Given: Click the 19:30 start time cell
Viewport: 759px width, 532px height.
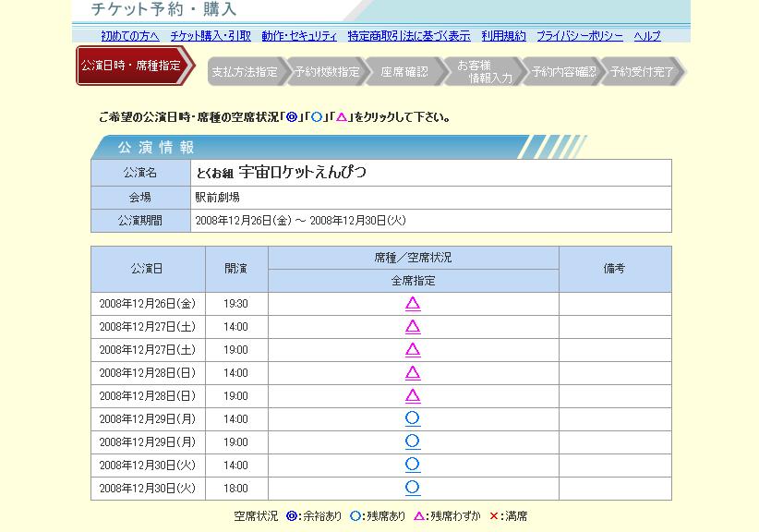Looking at the screenshot, I should (x=236, y=304).
